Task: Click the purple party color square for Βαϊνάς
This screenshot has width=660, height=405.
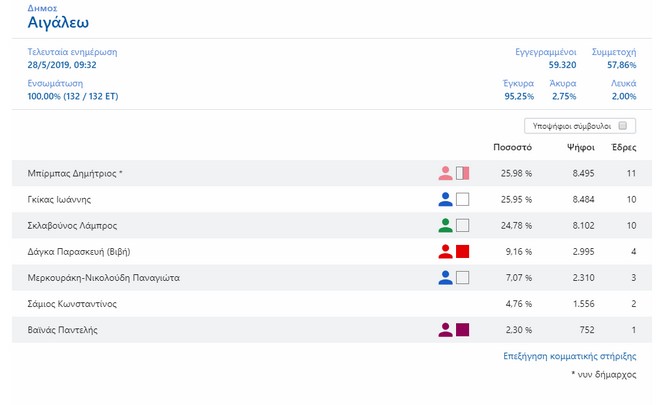Action: click(x=462, y=329)
